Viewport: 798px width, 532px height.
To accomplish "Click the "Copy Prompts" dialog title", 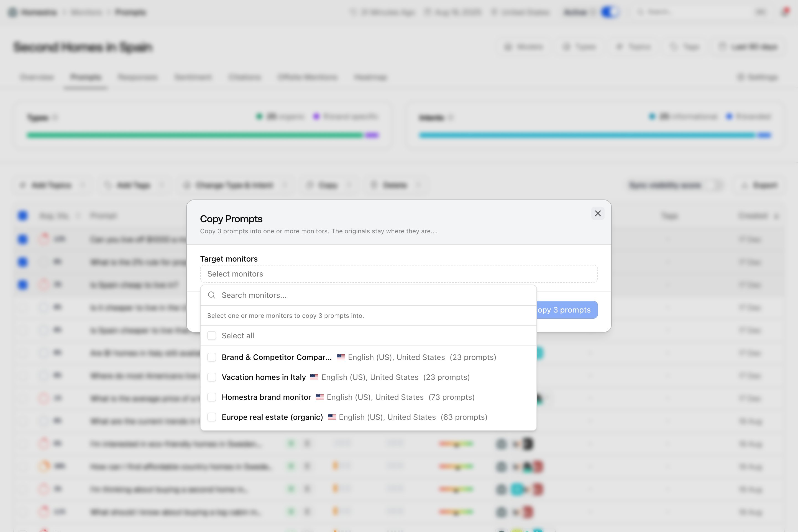I will pos(231,219).
